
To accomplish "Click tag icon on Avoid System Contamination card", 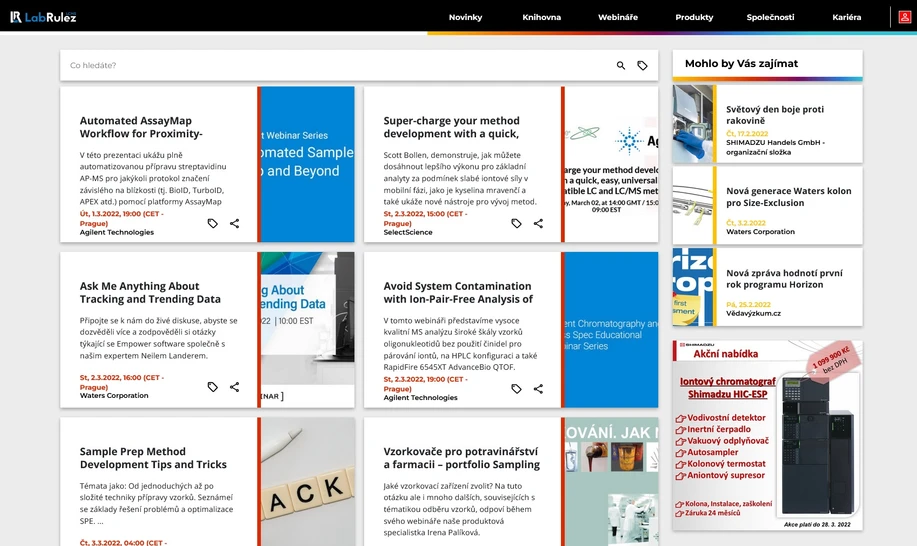I will click(516, 389).
